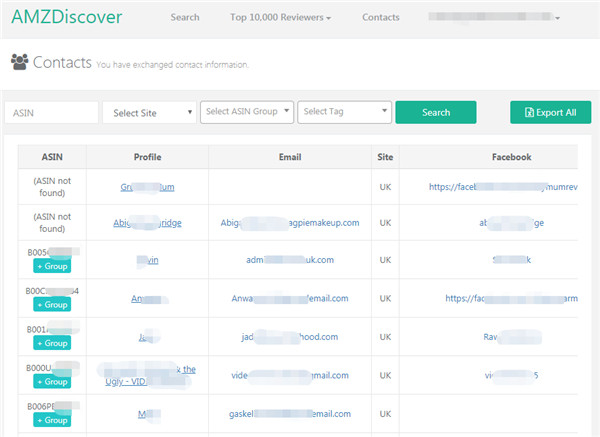Expand the Select ASIN Group dropdown

click(x=248, y=112)
